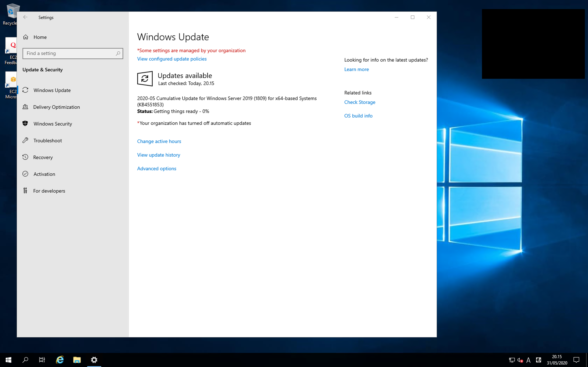Image resolution: width=588 pixels, height=367 pixels.
Task: Select Delivery Optimization in the sidebar
Action: [56, 107]
